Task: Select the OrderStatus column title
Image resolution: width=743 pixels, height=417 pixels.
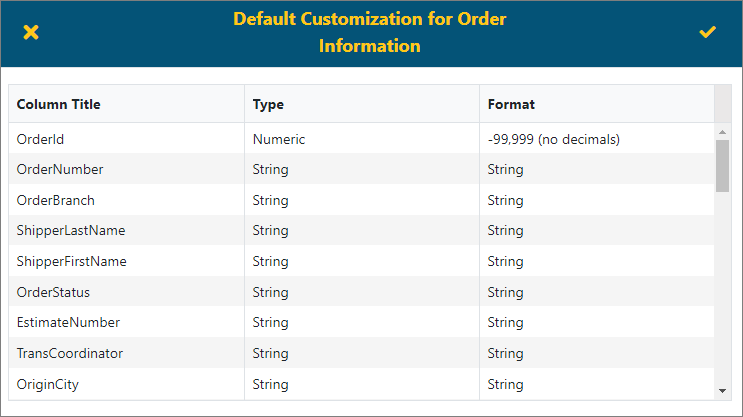Action: [x=53, y=292]
